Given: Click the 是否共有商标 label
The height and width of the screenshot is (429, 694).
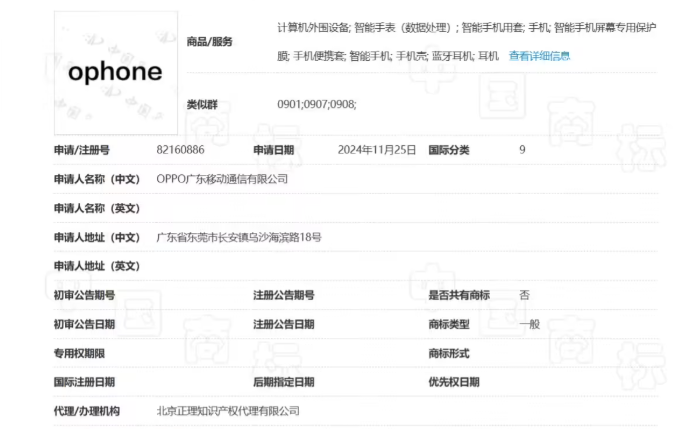Looking at the screenshot, I should (x=459, y=295).
